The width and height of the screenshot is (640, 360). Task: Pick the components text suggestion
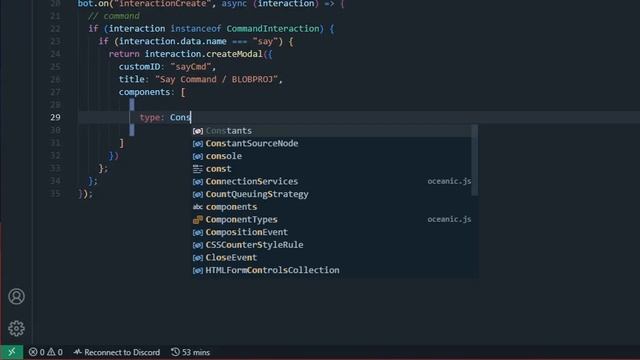[x=332, y=207]
